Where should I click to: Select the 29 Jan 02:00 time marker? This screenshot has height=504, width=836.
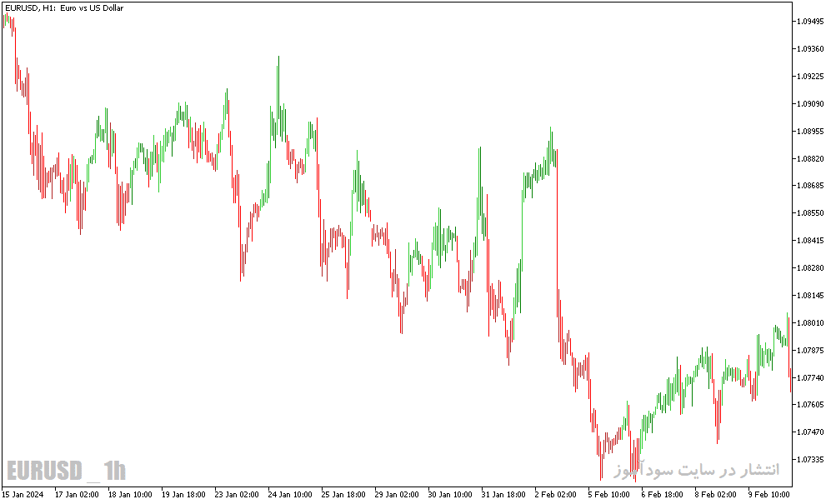(397, 494)
